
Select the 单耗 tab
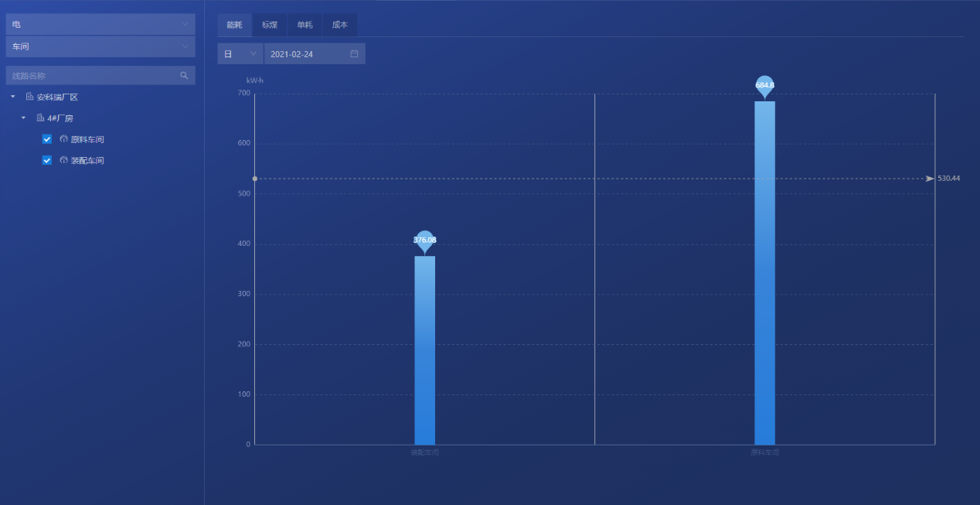pos(305,25)
